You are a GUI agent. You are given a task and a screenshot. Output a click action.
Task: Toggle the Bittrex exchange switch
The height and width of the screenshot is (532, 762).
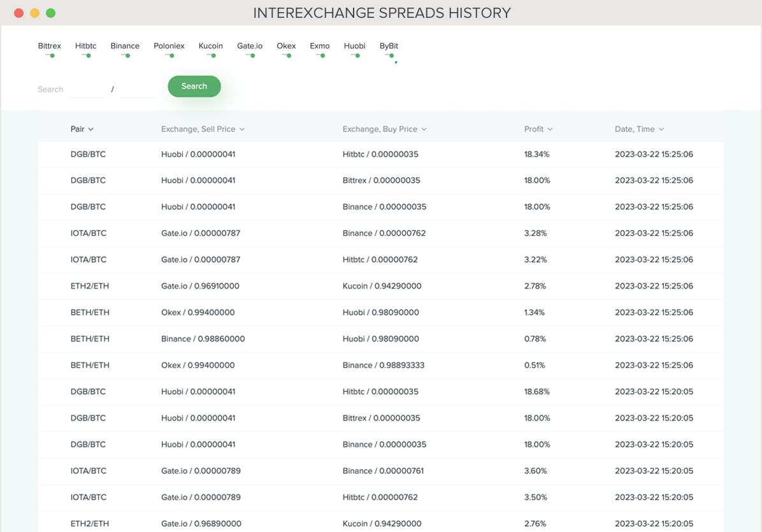click(50, 55)
